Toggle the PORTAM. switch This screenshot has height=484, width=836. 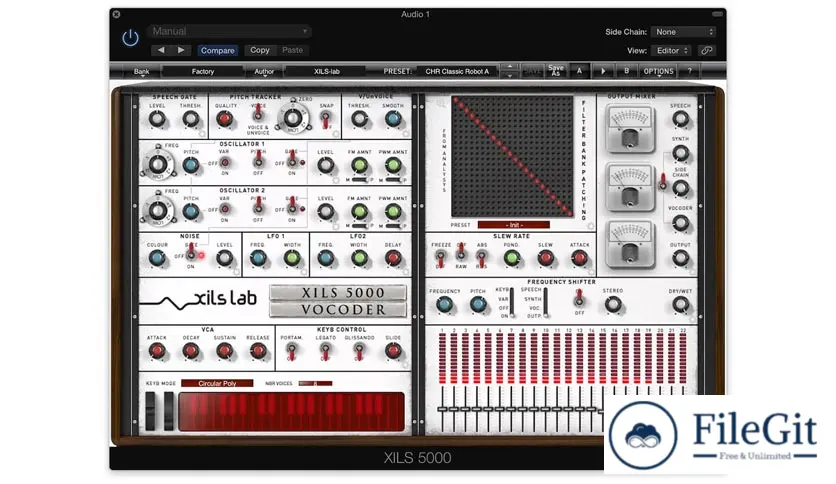click(x=292, y=351)
